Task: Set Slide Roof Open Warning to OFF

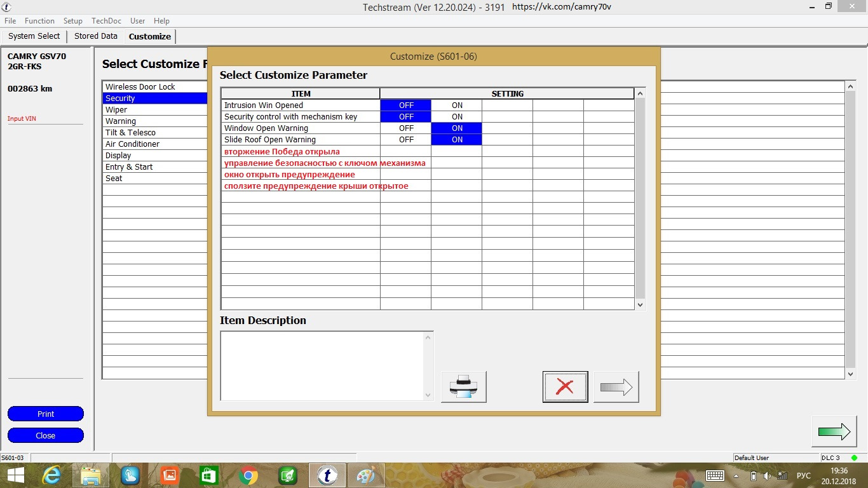Action: click(x=406, y=140)
